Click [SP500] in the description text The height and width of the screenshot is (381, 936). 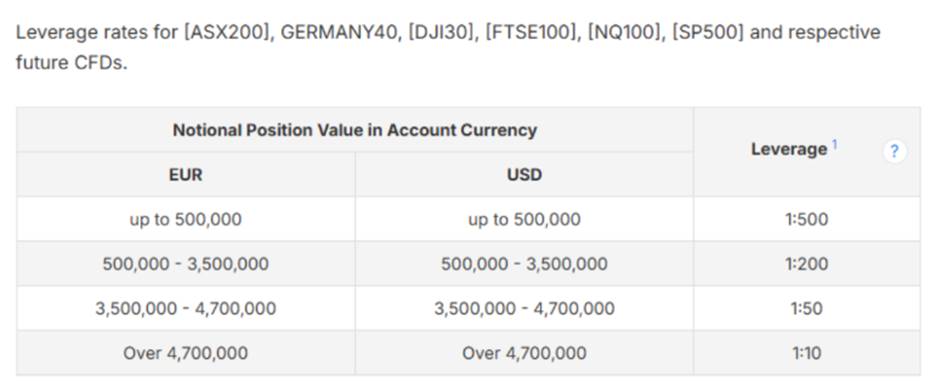[x=708, y=32]
